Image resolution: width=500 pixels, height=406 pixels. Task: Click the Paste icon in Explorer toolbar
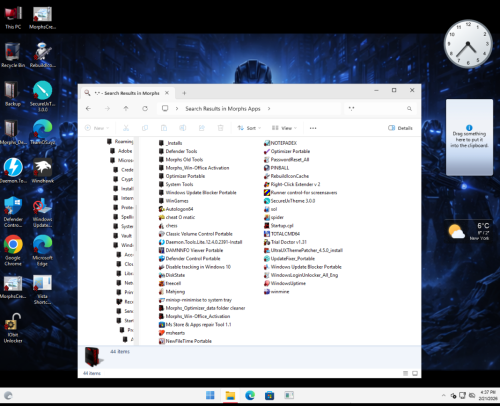pos(164,128)
